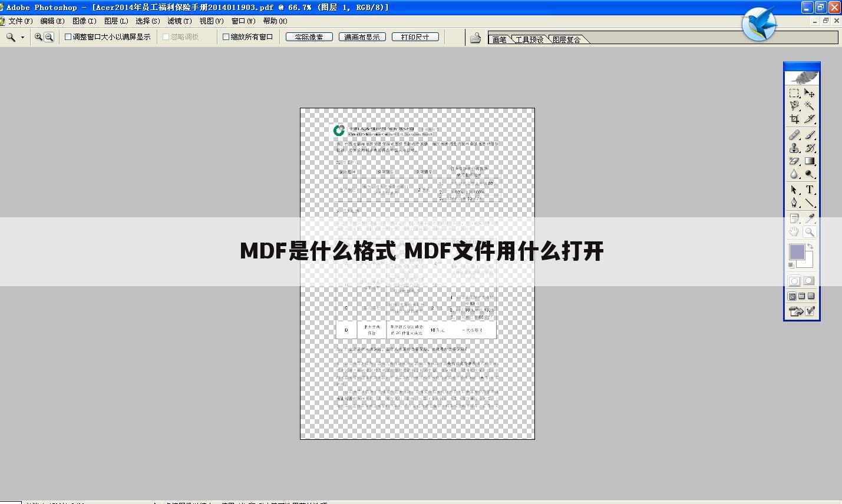This screenshot has height=504, width=842.
Task: Click the 实际像素 button
Action: pyautogui.click(x=309, y=37)
